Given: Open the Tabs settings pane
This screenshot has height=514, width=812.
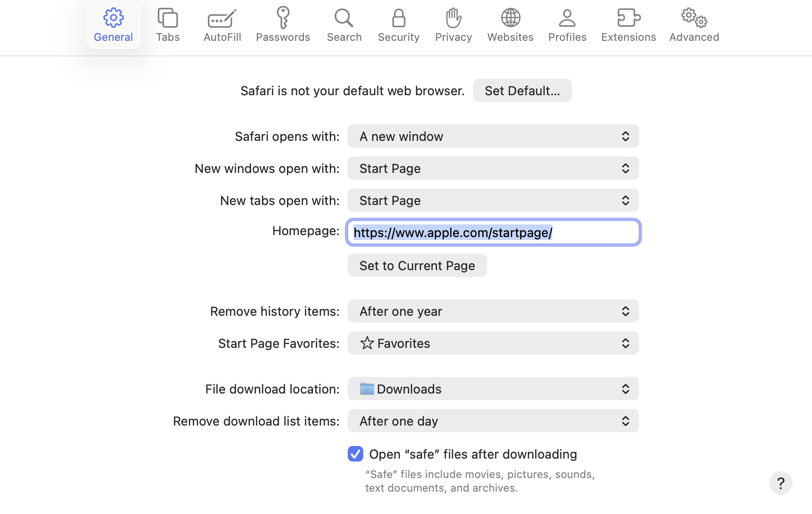Looking at the screenshot, I should coord(168,25).
